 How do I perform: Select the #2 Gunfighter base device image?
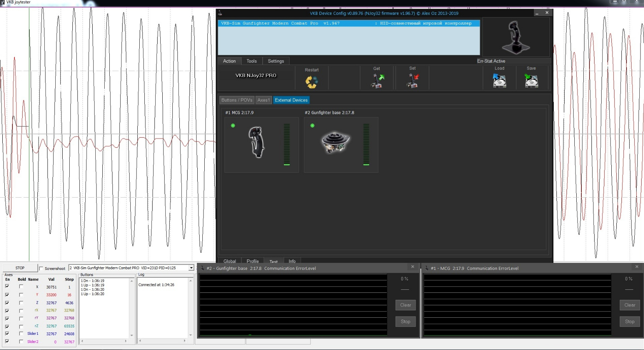click(x=335, y=142)
